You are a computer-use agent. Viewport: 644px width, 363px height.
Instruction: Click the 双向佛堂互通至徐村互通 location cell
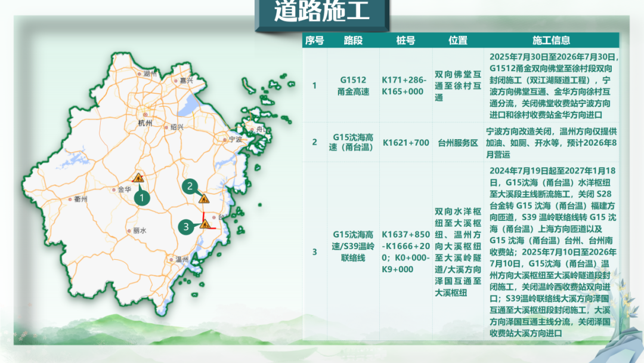coord(458,85)
